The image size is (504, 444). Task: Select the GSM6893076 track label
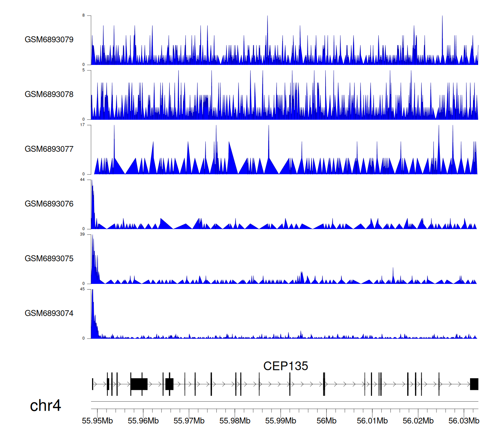[x=49, y=204]
